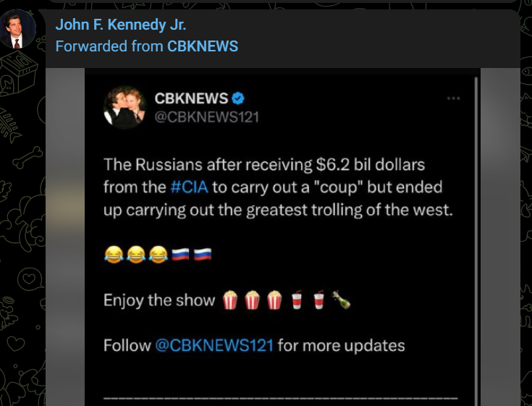Click the CBKNEWS tweet profile picture
The height and width of the screenshot is (406, 532).
click(x=124, y=107)
